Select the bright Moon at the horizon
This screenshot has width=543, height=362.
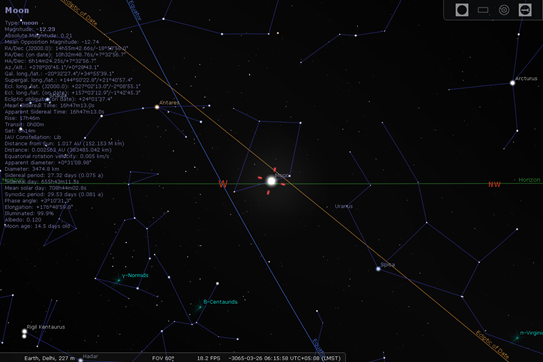pyautogui.click(x=271, y=181)
